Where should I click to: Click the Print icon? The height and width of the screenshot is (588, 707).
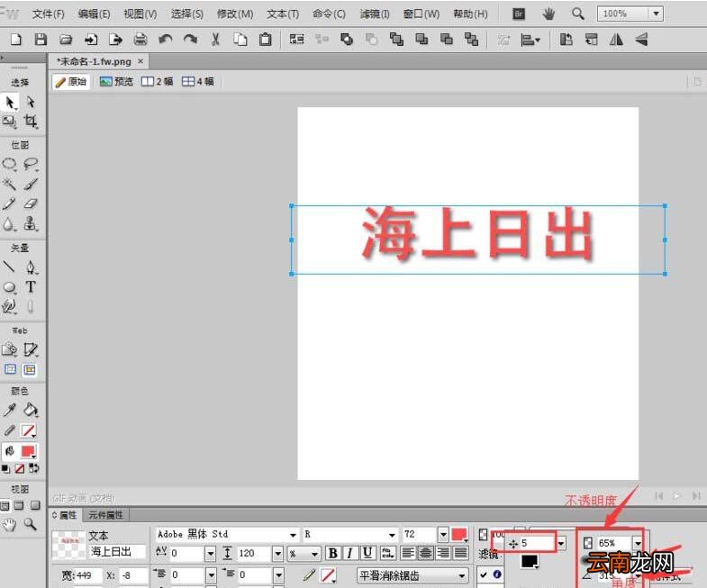coord(140,40)
